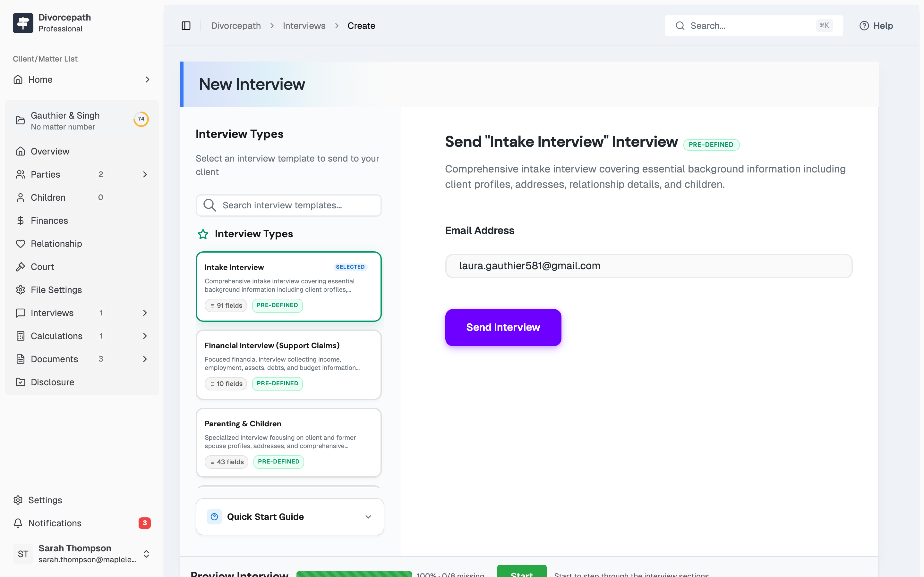
Task: Select the Parenting & Children template
Action: pyautogui.click(x=288, y=443)
